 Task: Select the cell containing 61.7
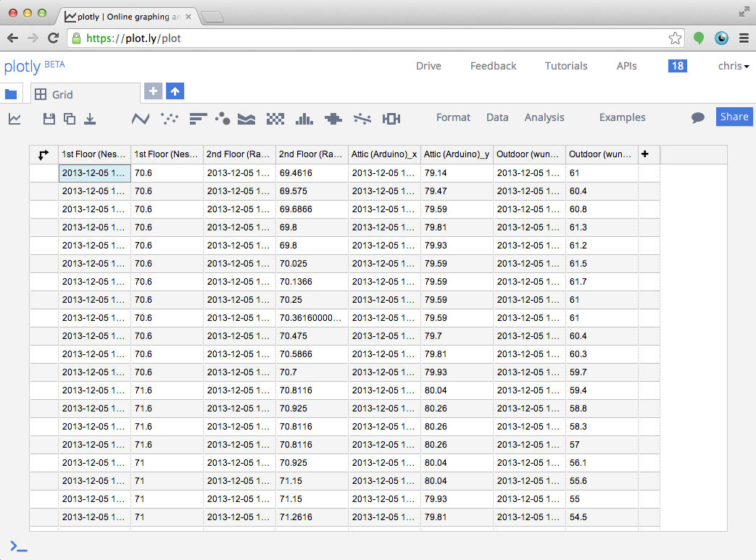click(602, 282)
